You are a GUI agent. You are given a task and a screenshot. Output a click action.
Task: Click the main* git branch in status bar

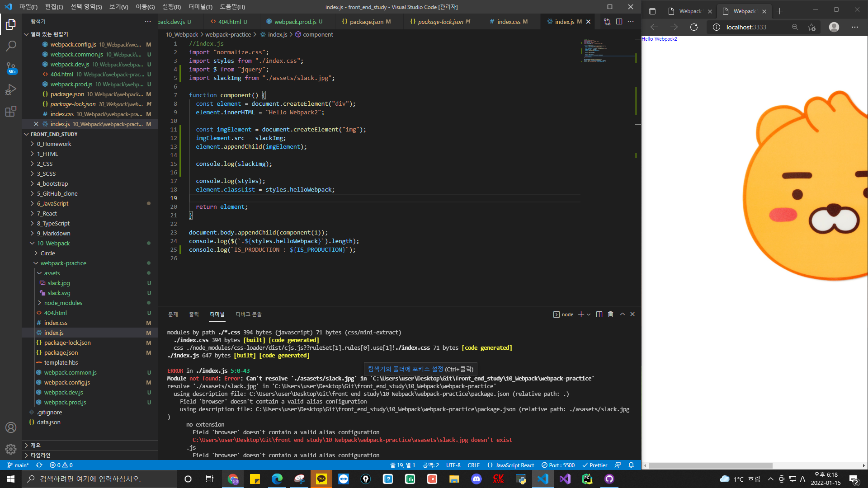tap(18, 465)
